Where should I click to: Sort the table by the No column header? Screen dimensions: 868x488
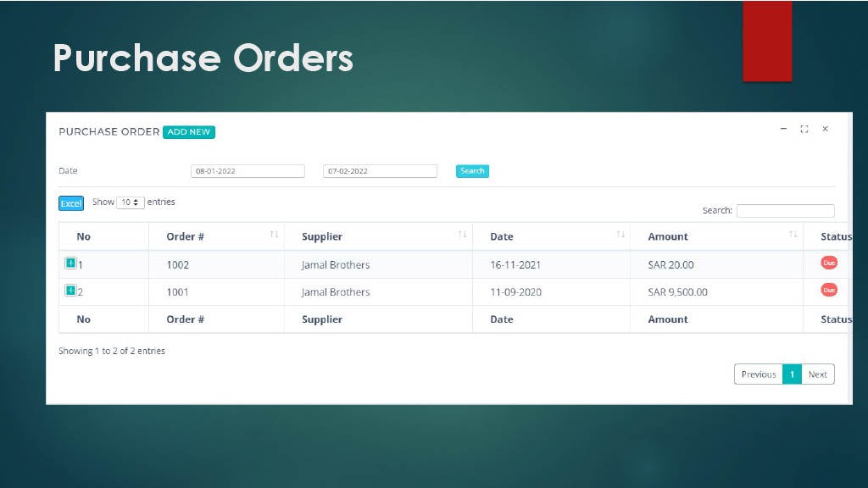pyautogui.click(x=83, y=236)
